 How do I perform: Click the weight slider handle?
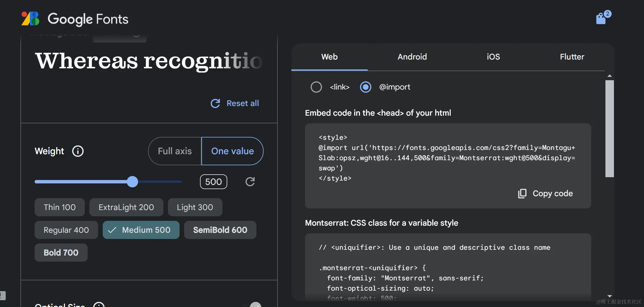[132, 182]
